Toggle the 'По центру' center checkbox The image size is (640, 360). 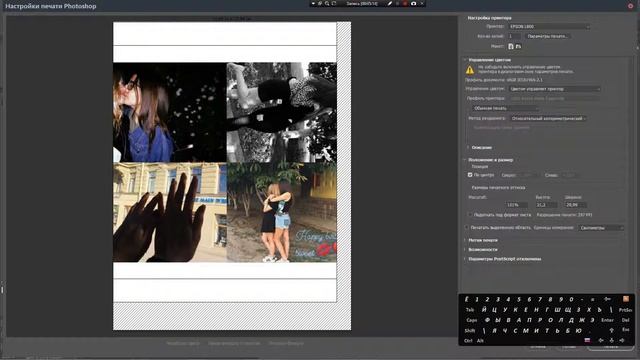470,175
